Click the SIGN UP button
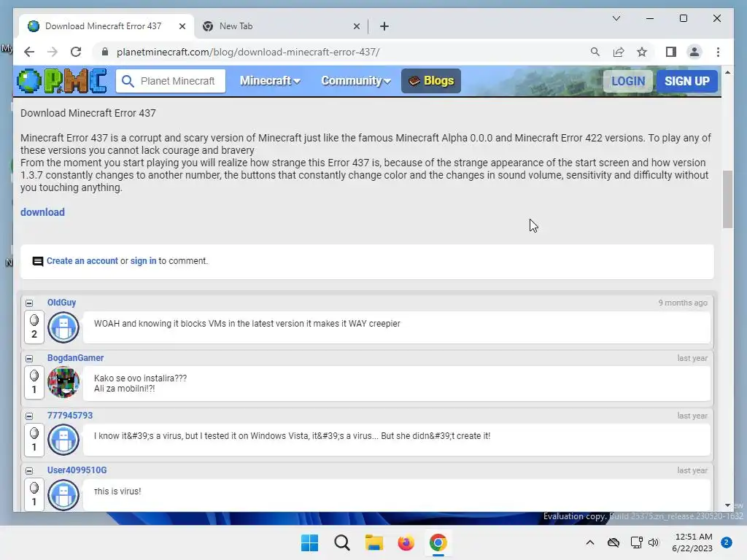This screenshot has width=747, height=560. click(x=687, y=81)
